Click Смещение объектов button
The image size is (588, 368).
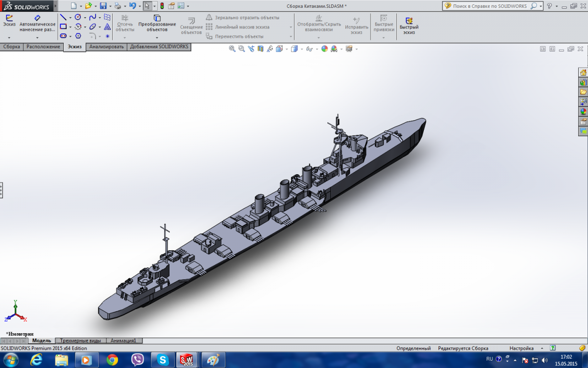click(x=192, y=26)
